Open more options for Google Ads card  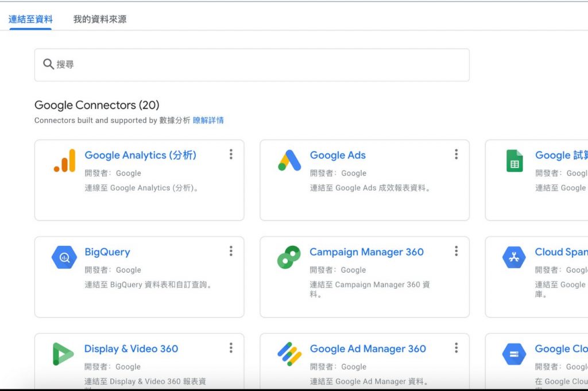tap(457, 154)
